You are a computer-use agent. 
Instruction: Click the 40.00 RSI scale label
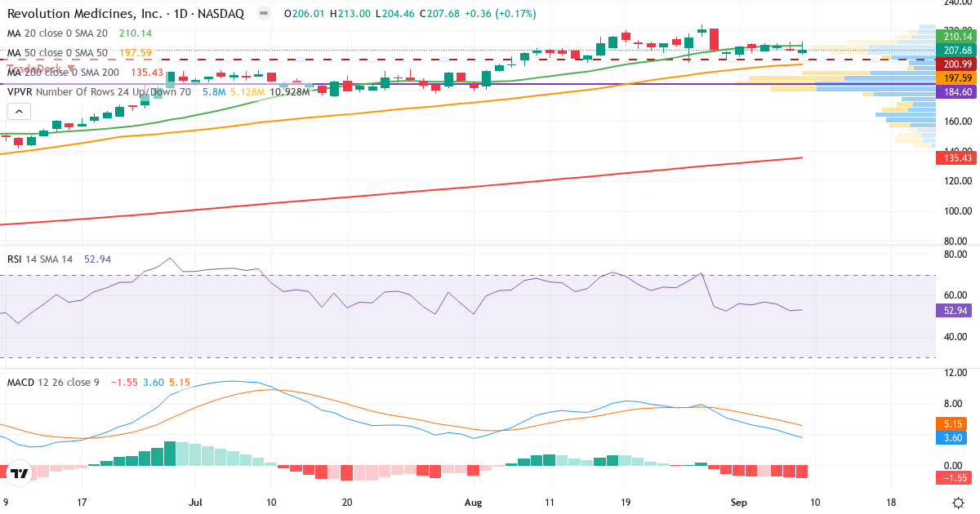(x=955, y=336)
